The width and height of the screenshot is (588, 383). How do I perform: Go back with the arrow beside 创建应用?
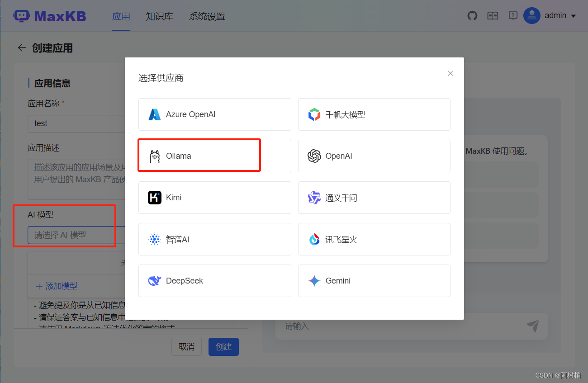tap(22, 48)
